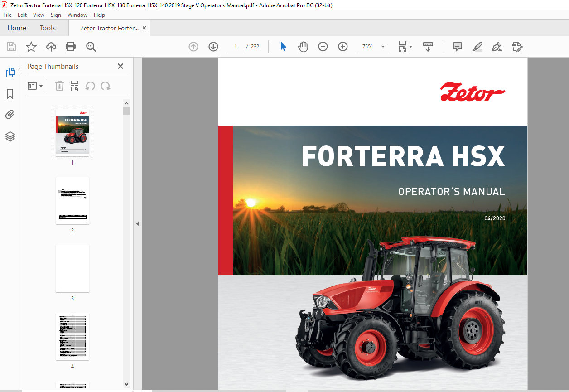569x392 pixels.
Task: Select page 3 thumbnail
Action: click(x=72, y=268)
